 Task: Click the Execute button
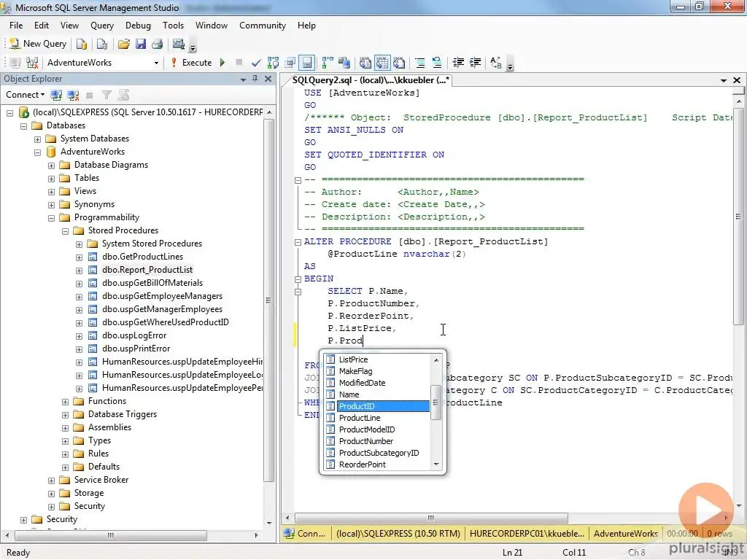(191, 63)
